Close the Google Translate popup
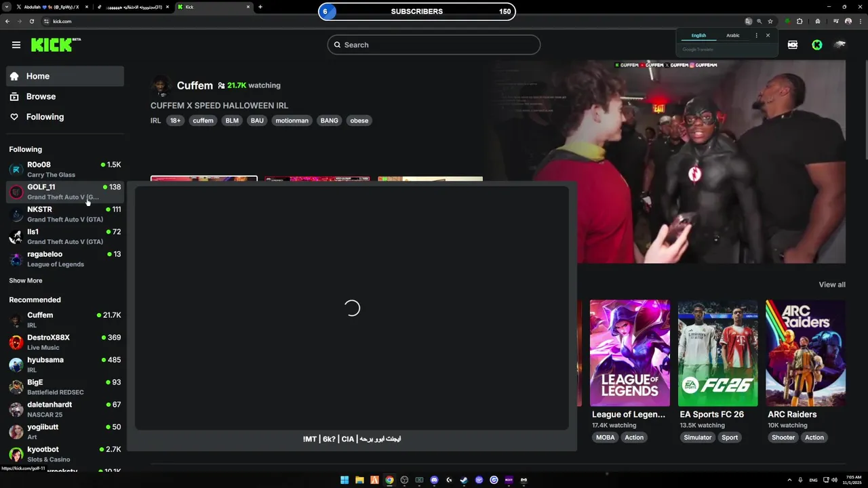The height and width of the screenshot is (488, 868). [768, 35]
